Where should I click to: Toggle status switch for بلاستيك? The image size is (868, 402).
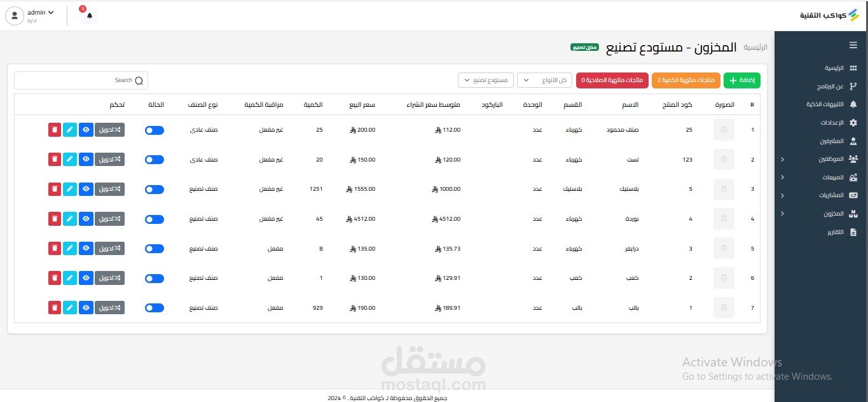[x=155, y=189]
